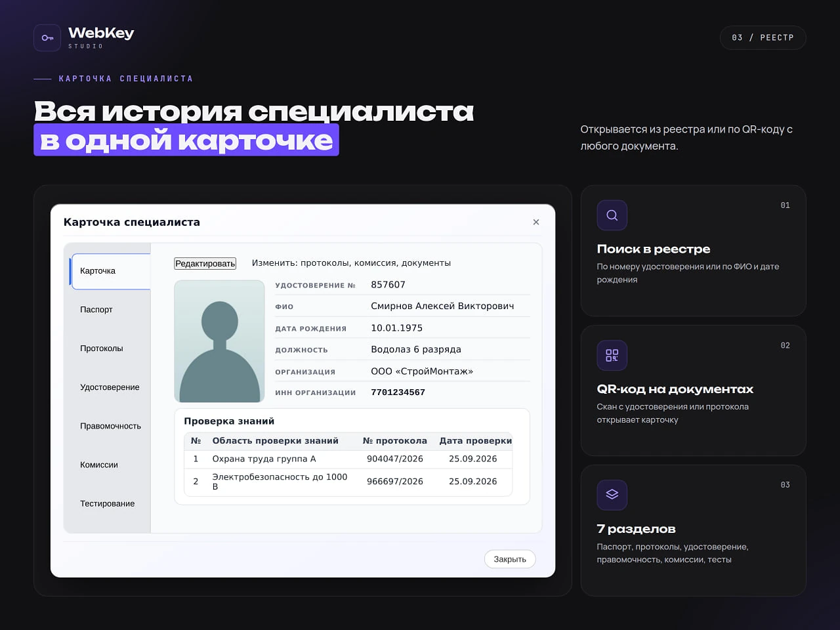The height and width of the screenshot is (630, 840).
Task: Click the QR-code icon on the second card
Action: tap(612, 355)
